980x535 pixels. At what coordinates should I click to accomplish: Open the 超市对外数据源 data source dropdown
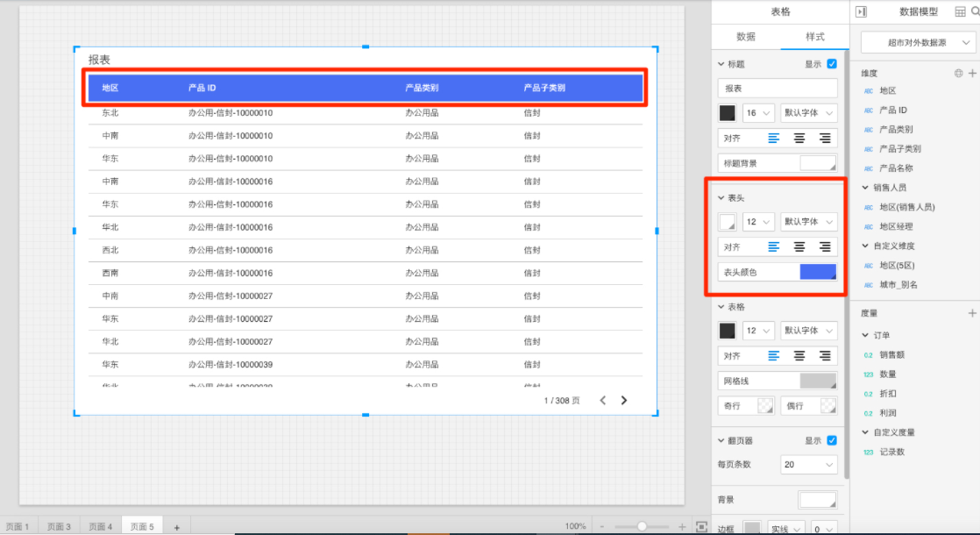click(x=918, y=42)
